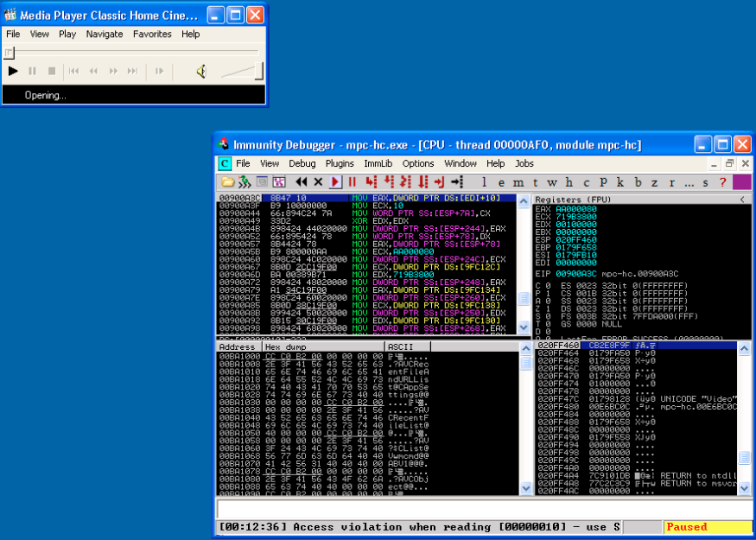Viewport: 756px width, 540px height.
Task: Open the Navigate menu in Media Player
Action: (x=105, y=35)
